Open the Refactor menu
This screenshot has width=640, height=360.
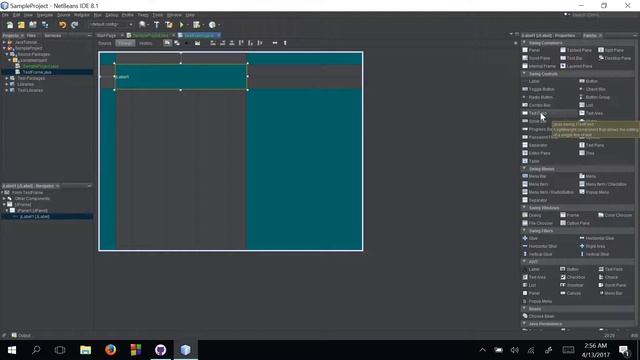82,15
